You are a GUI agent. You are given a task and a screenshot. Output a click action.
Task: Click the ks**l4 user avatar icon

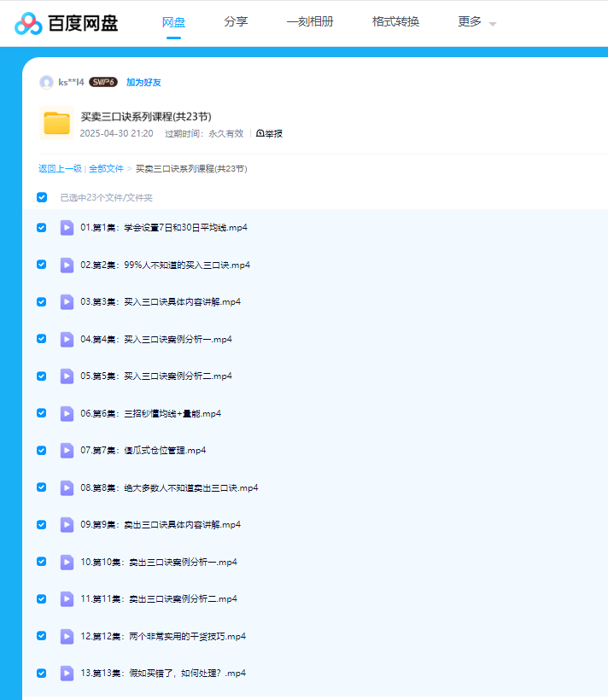pos(46,83)
